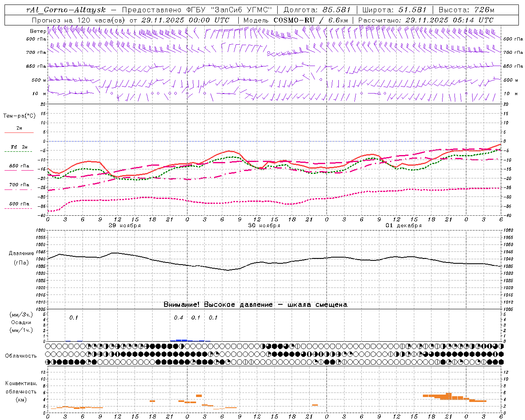Click the Ветер wind panel label

(38, 31)
